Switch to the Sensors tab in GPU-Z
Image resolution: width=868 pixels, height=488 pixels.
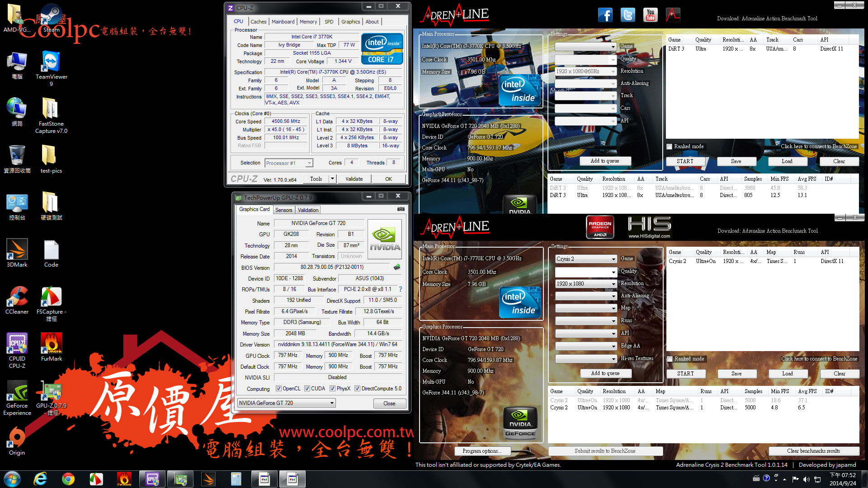click(283, 210)
